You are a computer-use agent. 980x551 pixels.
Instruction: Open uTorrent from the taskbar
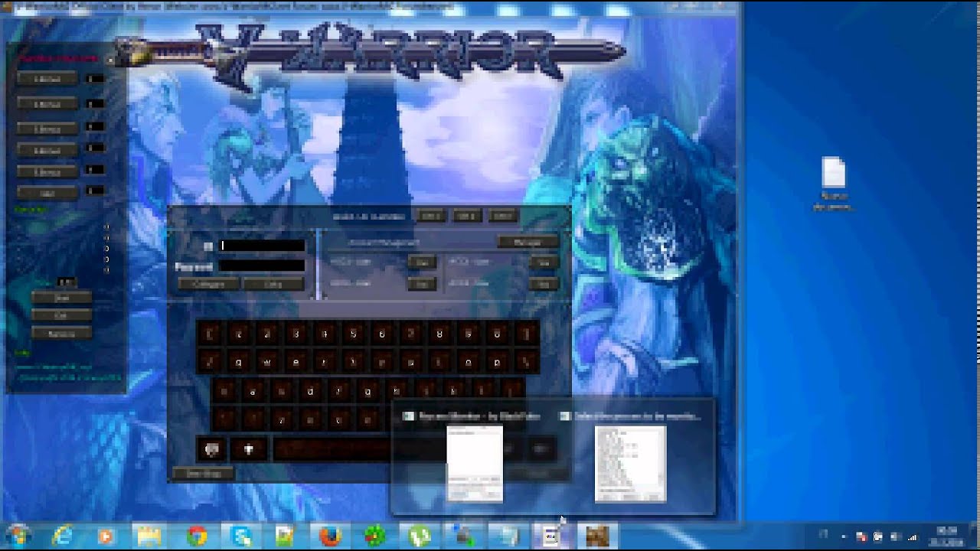[x=419, y=536]
